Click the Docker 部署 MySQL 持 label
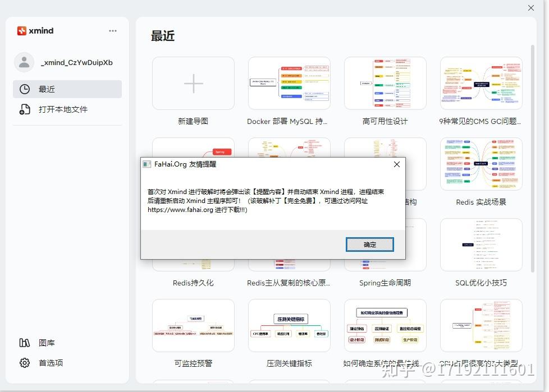The image size is (549, 392). tap(287, 121)
